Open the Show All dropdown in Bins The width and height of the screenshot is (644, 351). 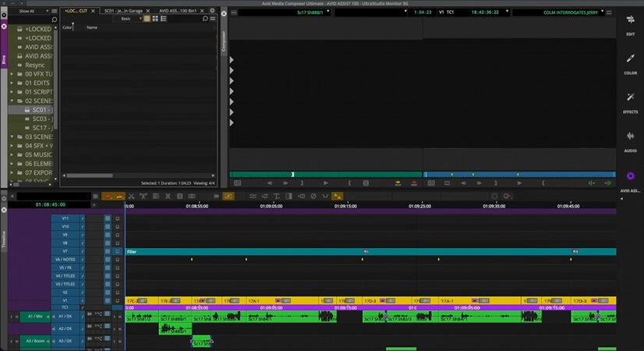coord(34,11)
